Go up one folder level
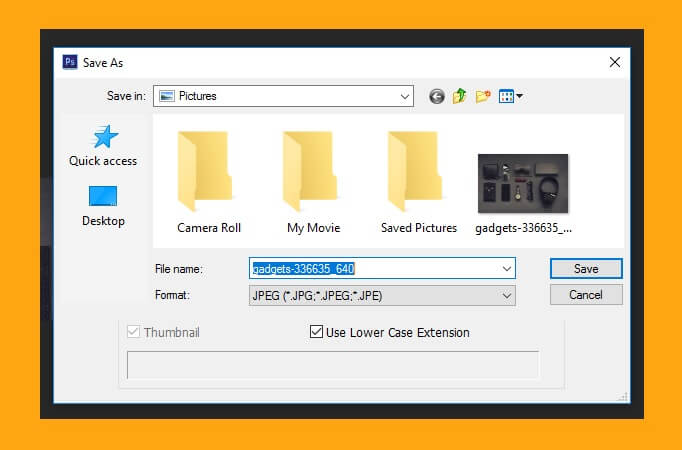Viewport: 682px width, 450px height. coord(460,96)
